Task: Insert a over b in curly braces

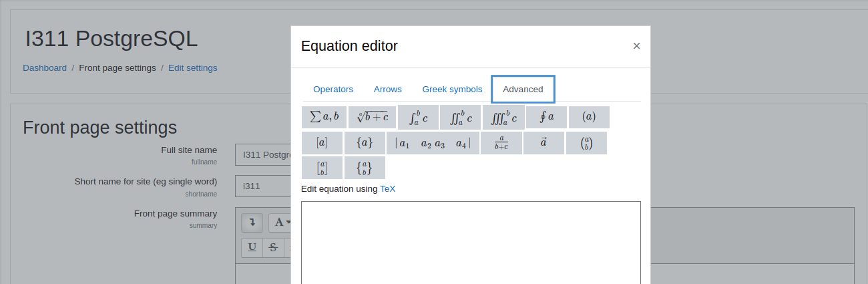Action: (365, 168)
